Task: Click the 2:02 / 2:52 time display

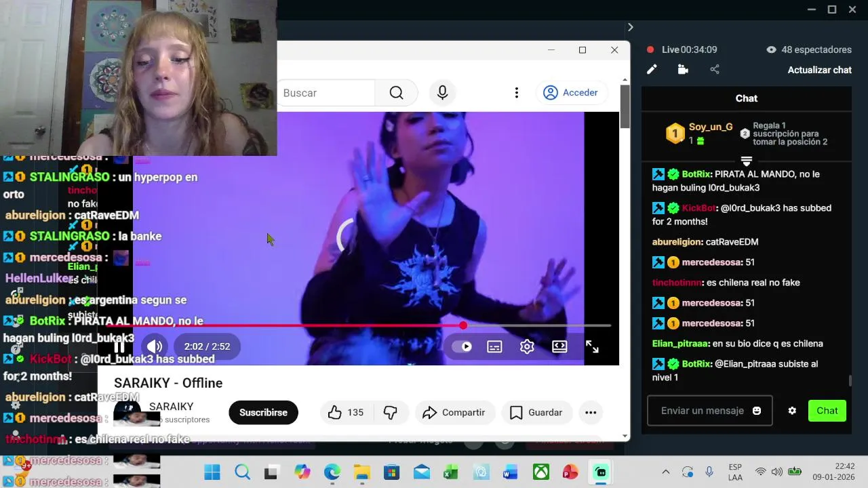Action: [207, 346]
